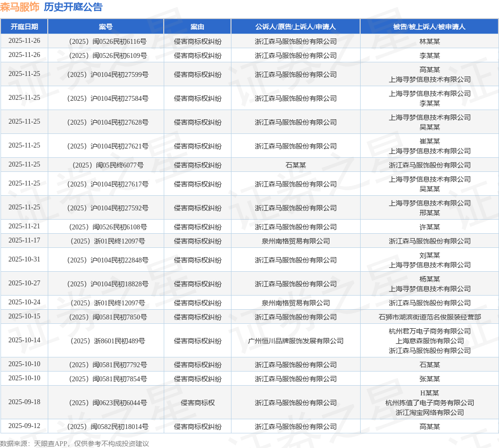Click defendant 杨某某

430,279
